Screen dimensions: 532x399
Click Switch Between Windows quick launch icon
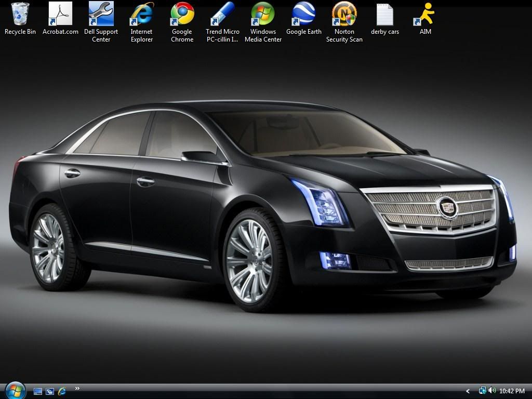pyautogui.click(x=50, y=391)
